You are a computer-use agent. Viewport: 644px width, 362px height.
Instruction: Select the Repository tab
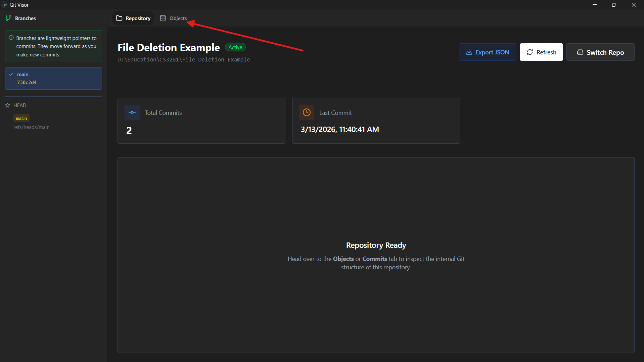tap(133, 18)
